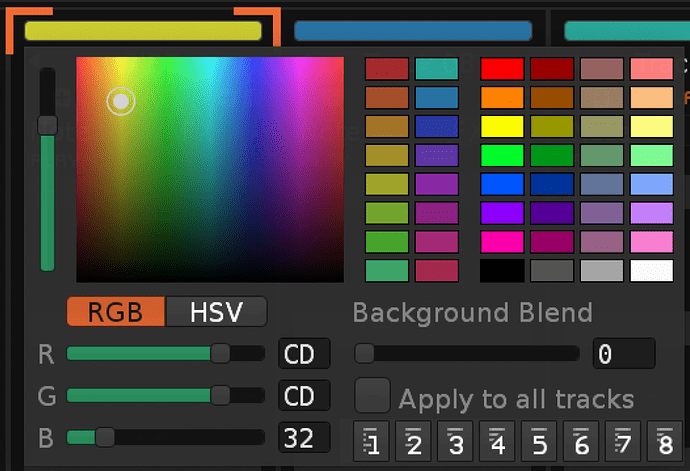Select the yellow track color bar
This screenshot has height=471, width=690.
pyautogui.click(x=143, y=31)
